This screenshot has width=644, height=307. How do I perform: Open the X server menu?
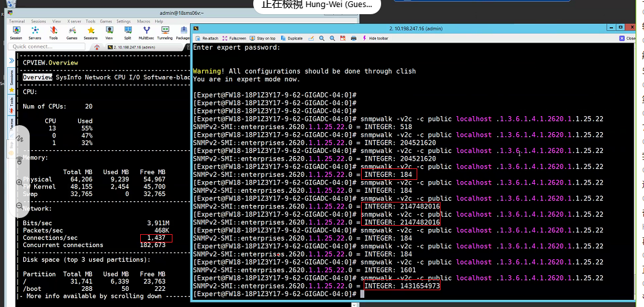point(74,21)
